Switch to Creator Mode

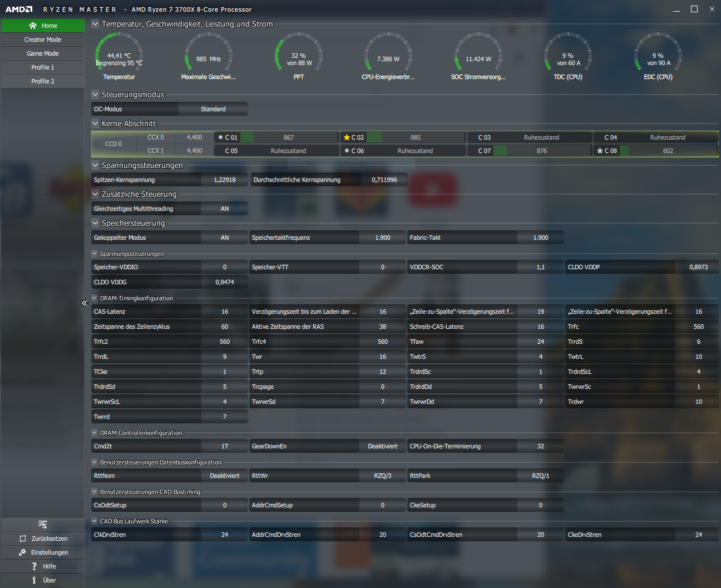pos(43,39)
